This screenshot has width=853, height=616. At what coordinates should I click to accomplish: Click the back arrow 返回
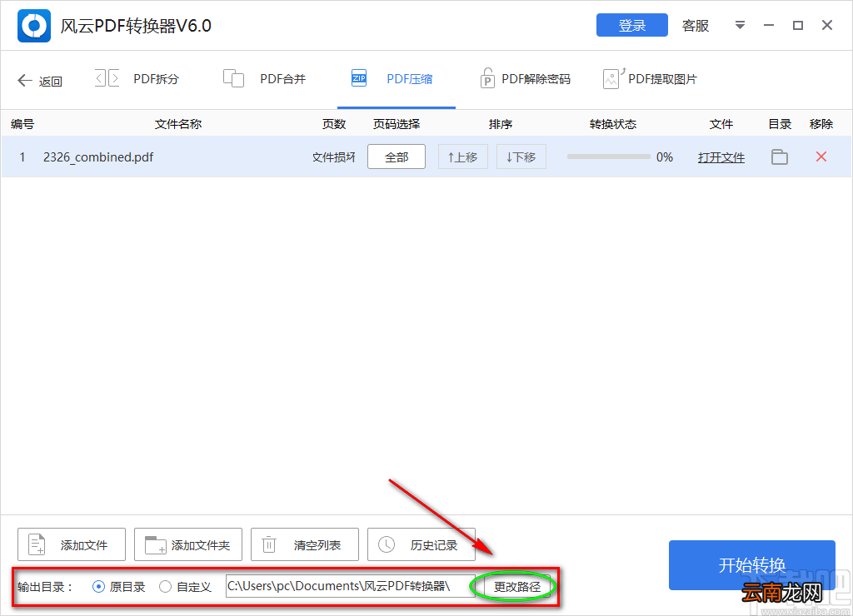point(40,81)
